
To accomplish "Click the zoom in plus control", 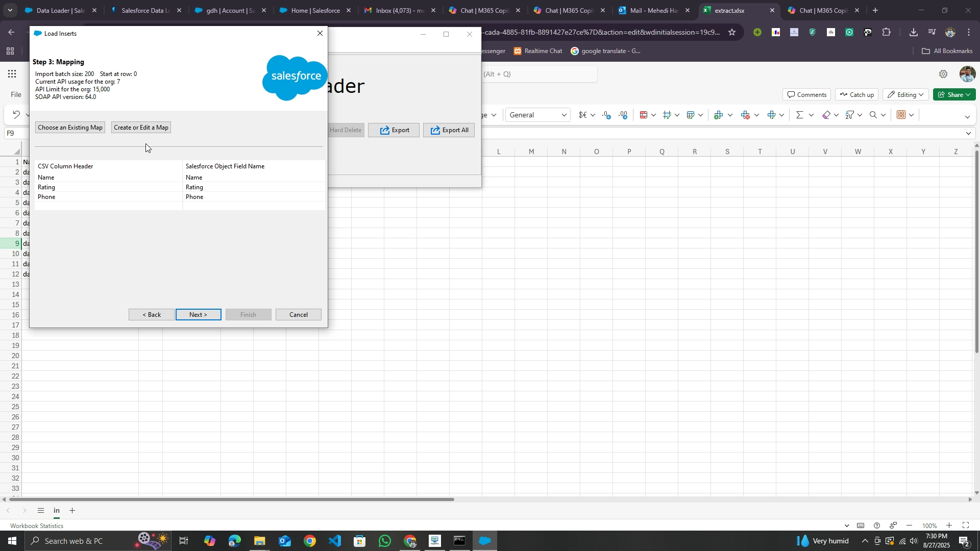I will pos(949,526).
